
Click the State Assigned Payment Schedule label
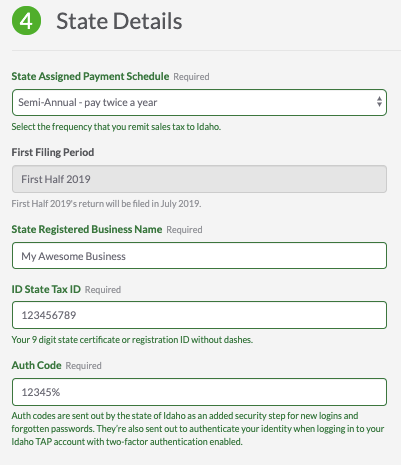click(x=90, y=76)
